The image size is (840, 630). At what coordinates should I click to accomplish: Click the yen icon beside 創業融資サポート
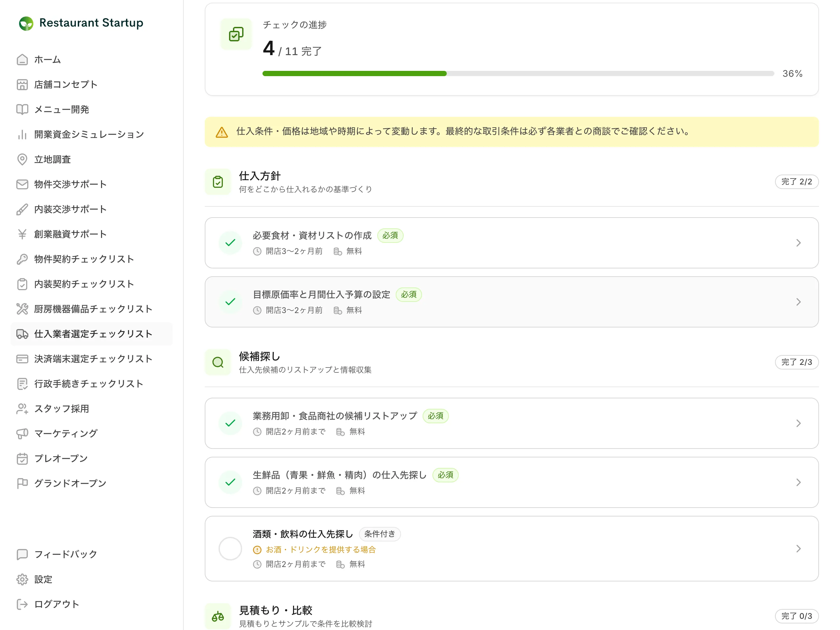22,234
